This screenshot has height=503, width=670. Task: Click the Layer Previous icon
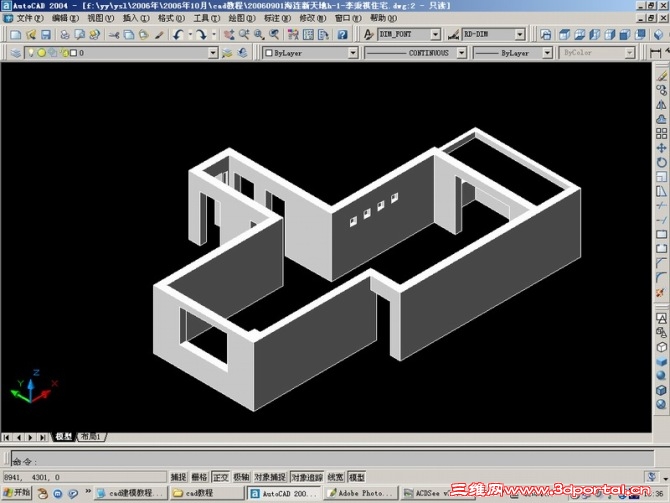(243, 53)
